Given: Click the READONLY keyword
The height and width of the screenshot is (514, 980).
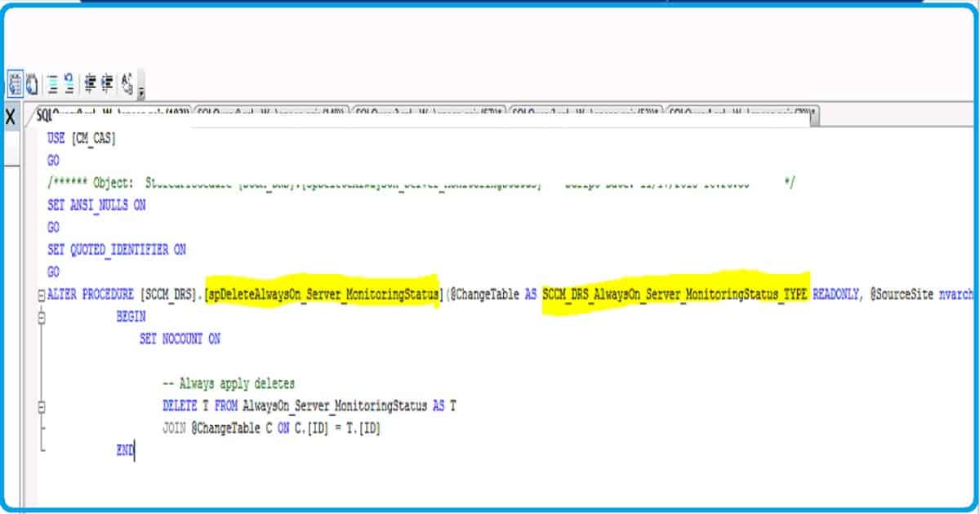Looking at the screenshot, I should (836, 295).
